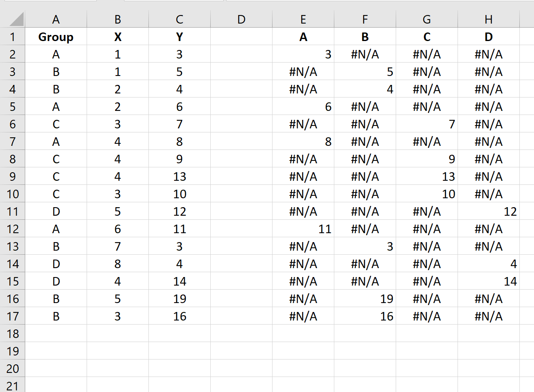Select column A header
534x392 pixels.
point(56,19)
